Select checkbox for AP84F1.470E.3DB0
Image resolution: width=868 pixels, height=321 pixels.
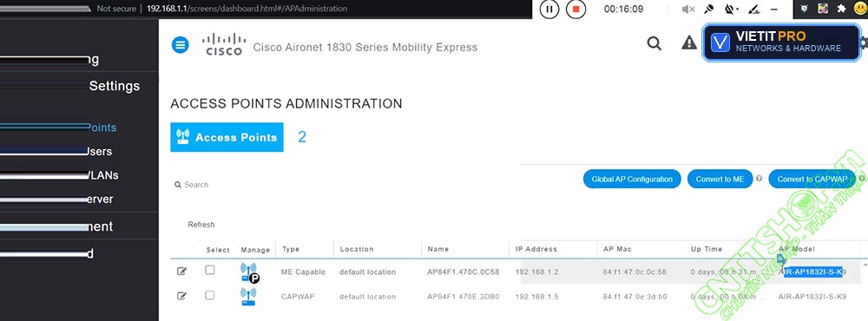210,295
